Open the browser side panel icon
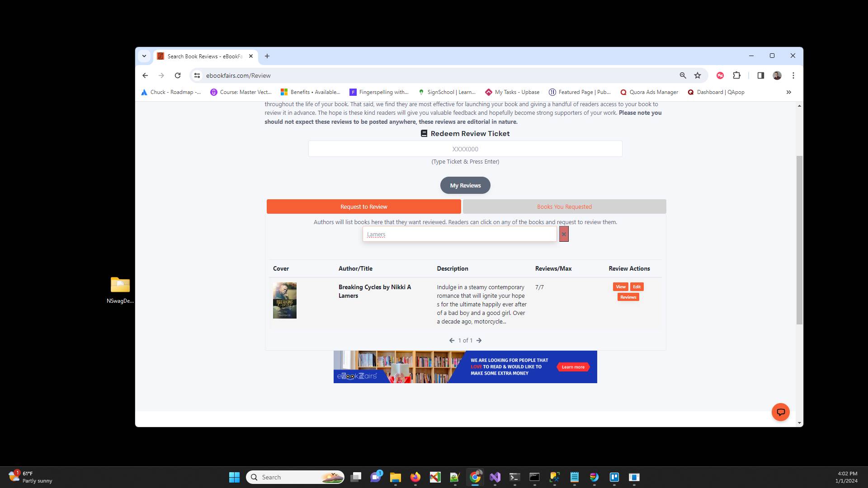Screen dimensions: 868x488 (761, 75)
